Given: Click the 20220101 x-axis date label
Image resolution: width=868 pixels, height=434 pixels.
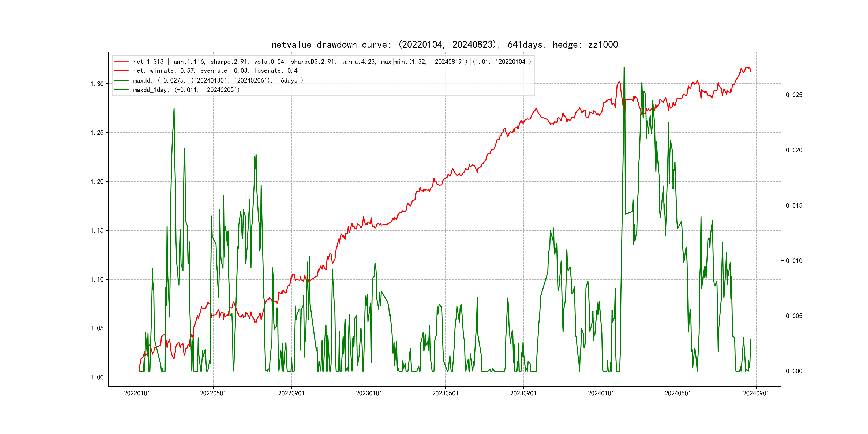Looking at the screenshot, I should click(x=137, y=393).
